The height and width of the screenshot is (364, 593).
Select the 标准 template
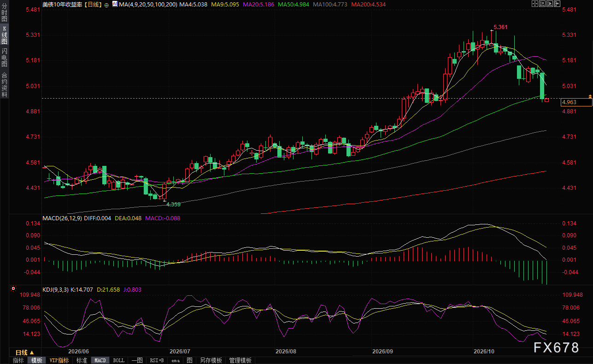click(82, 360)
